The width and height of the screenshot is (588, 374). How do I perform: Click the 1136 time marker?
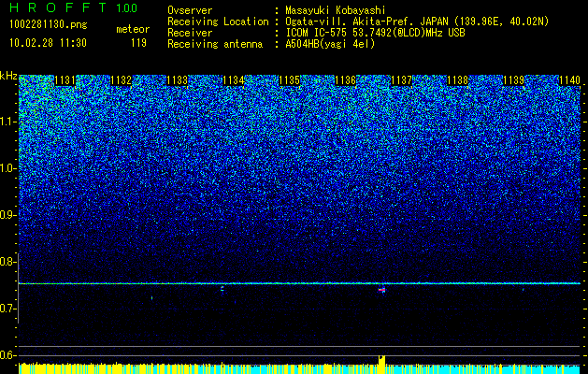click(345, 80)
